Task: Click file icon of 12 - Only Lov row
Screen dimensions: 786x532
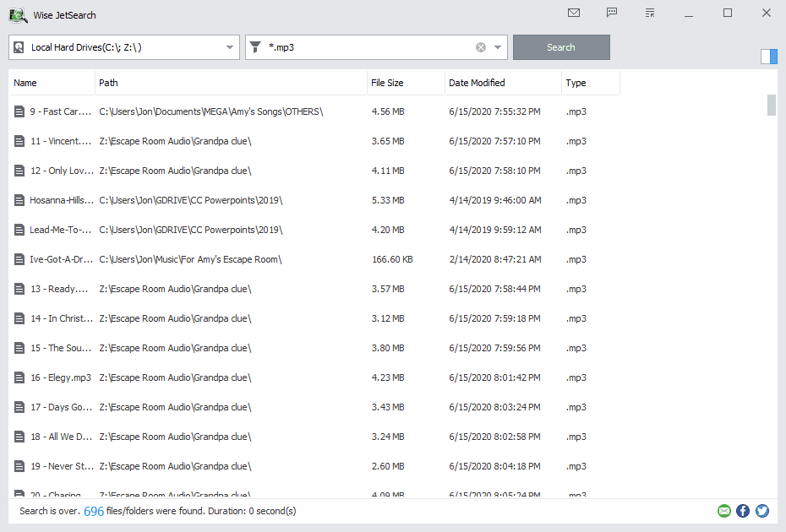Action: 19,171
